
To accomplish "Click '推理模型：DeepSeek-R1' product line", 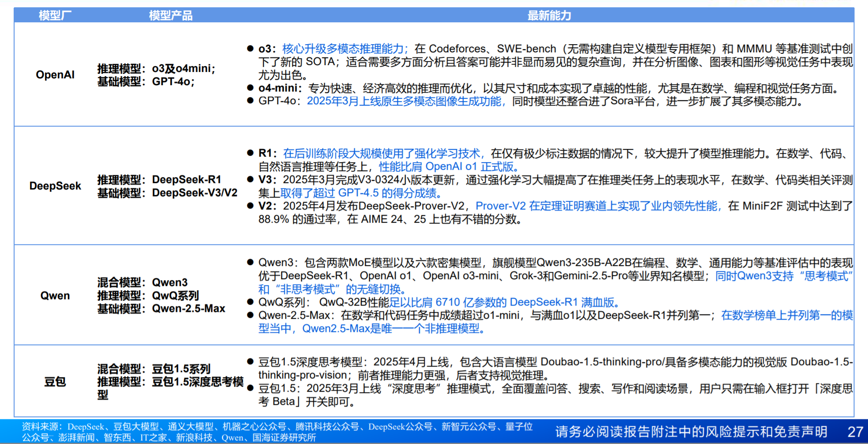I will coord(159,179).
